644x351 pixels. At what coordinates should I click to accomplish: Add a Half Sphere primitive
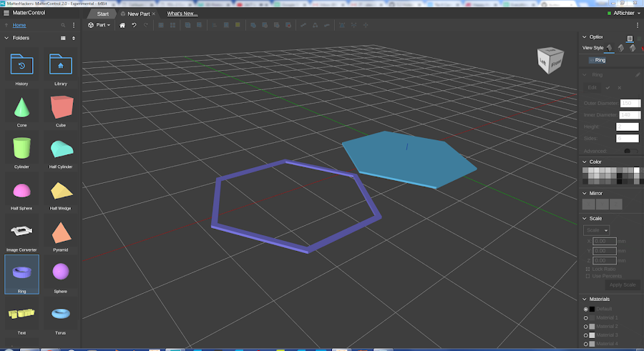point(21,192)
